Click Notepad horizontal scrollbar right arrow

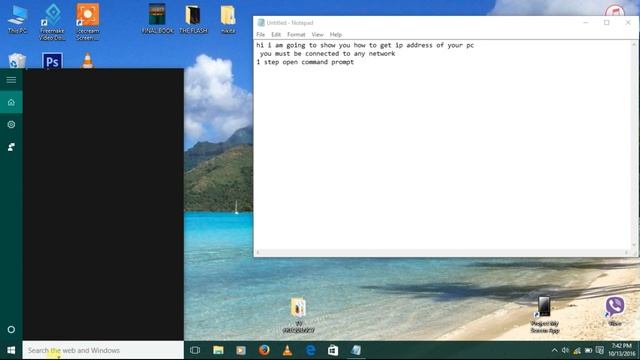627,253
